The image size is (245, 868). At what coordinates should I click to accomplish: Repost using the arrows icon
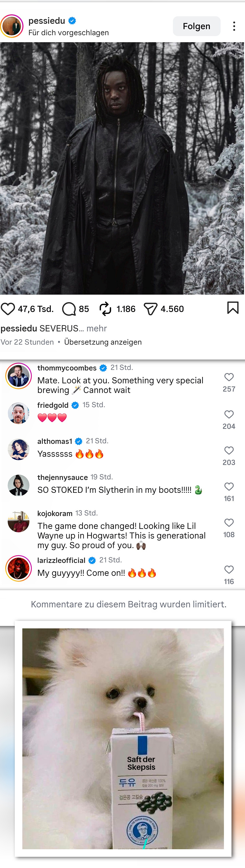click(x=105, y=309)
